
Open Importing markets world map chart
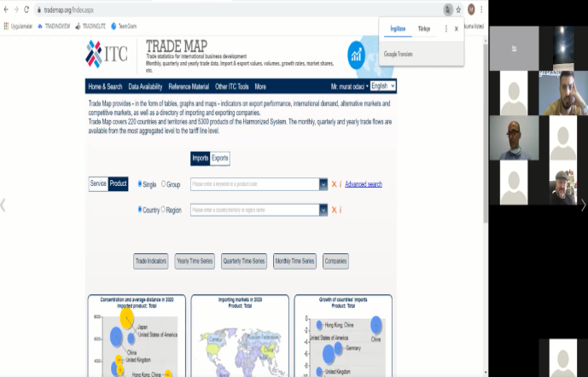click(x=240, y=336)
